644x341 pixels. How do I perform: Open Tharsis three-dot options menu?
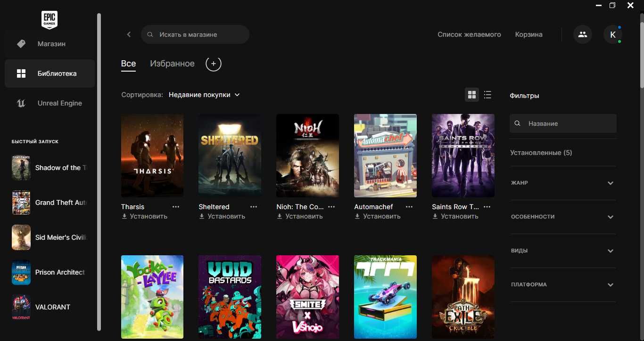(176, 207)
